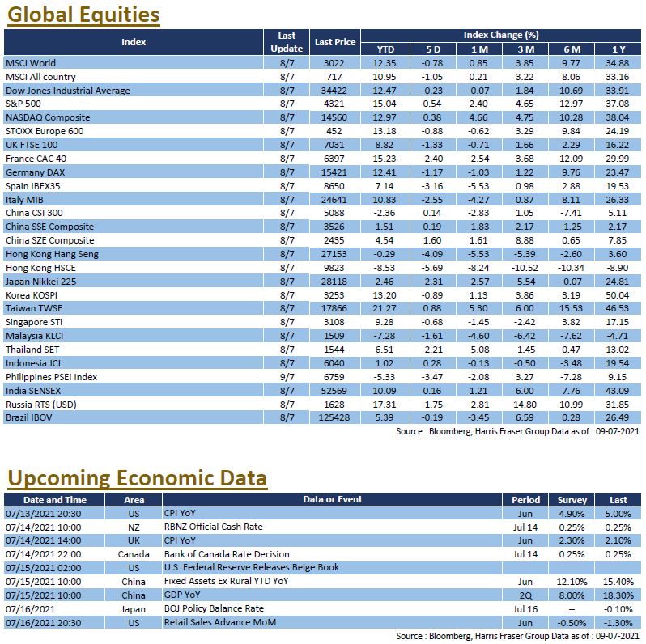Click the Data or Event column header
Screen dimensions: 646x644
333,499
